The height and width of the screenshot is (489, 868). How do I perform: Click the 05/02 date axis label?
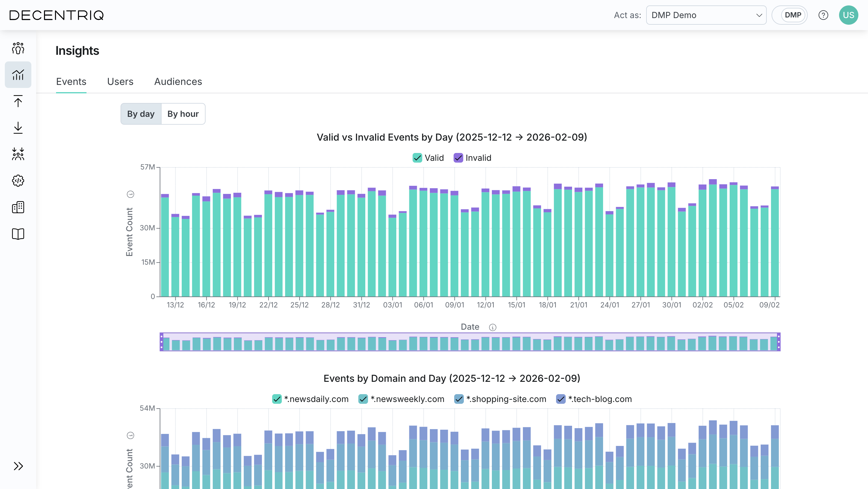coord(734,305)
